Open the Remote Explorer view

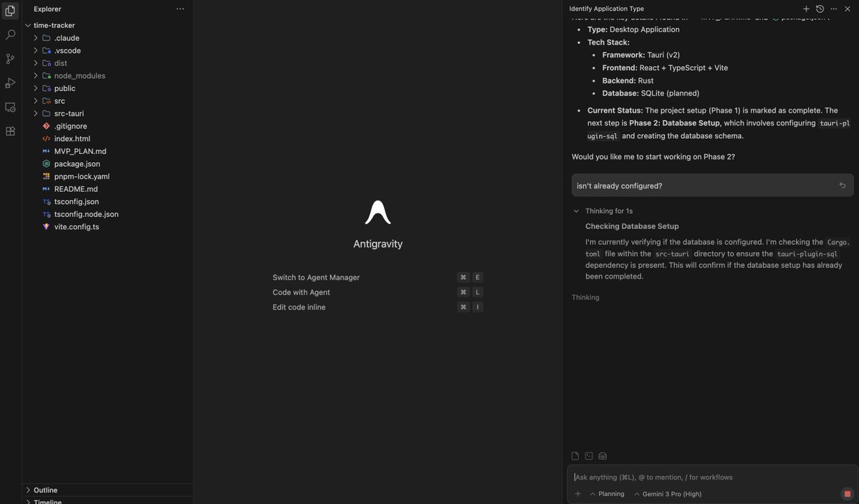11,107
